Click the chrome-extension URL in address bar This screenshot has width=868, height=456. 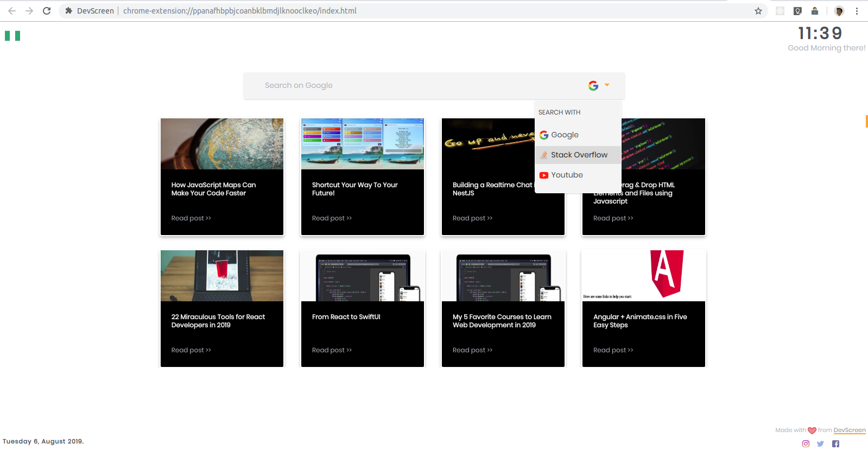(240, 11)
